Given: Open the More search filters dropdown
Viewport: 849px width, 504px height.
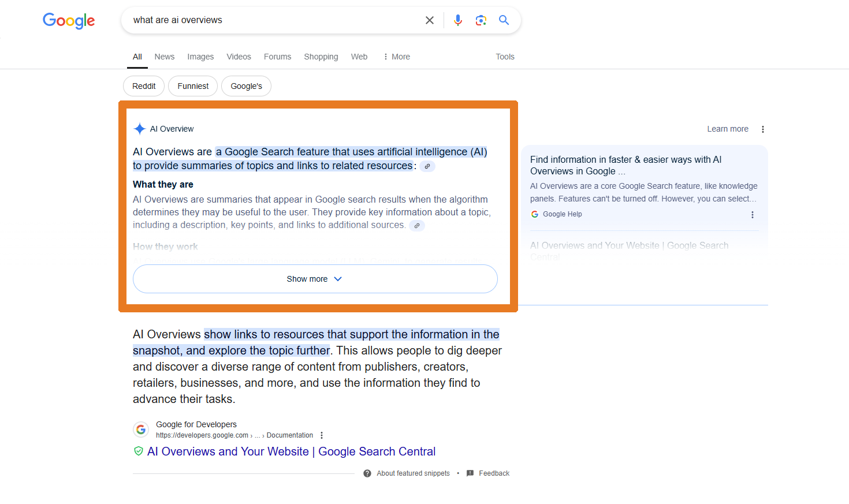Looking at the screenshot, I should click(x=397, y=57).
